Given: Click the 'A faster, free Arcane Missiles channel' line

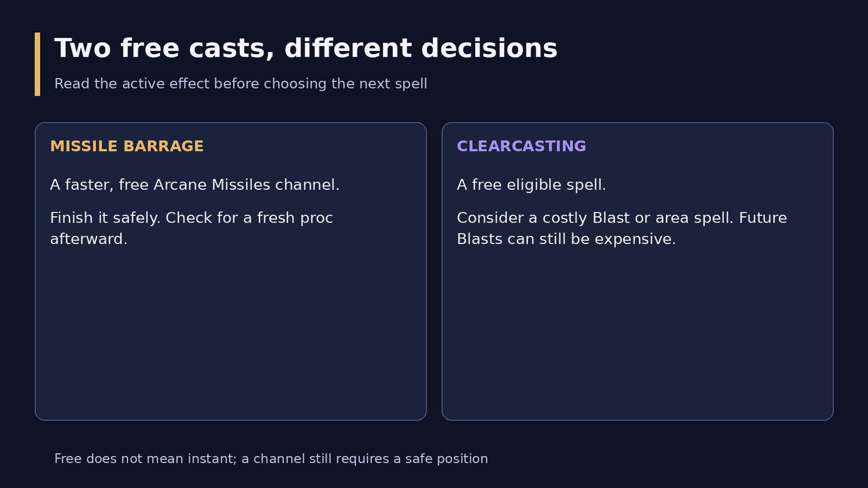Looking at the screenshot, I should (195, 185).
